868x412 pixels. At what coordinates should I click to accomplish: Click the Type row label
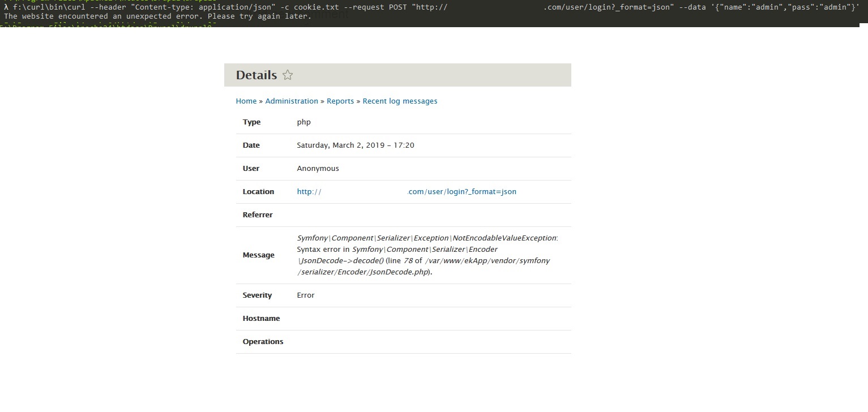click(x=251, y=122)
